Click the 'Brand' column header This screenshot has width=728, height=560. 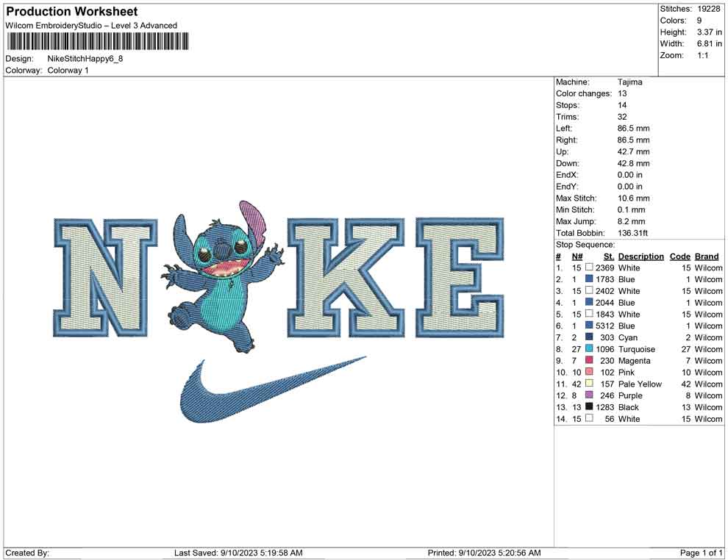click(707, 256)
